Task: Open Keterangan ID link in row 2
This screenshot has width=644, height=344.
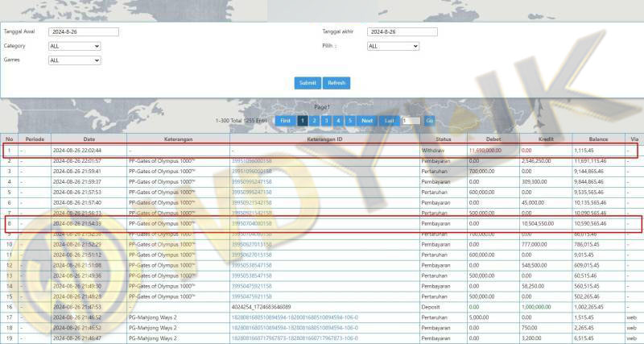Action: (251, 161)
